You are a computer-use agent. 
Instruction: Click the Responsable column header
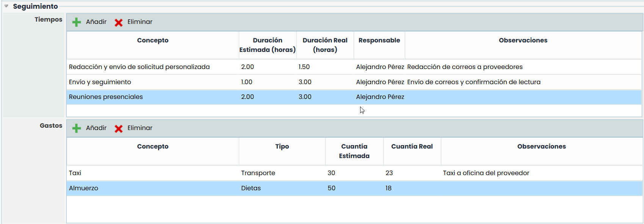click(x=379, y=41)
